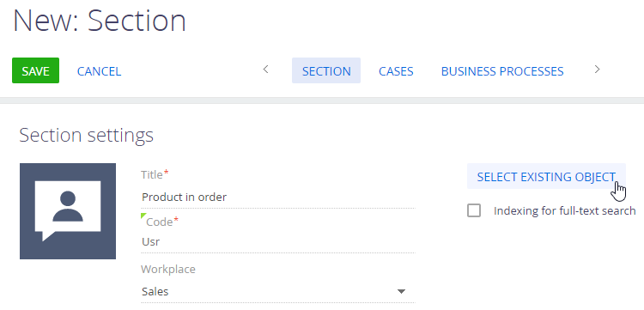The height and width of the screenshot is (310, 644).
Task: Cancel the new section creation
Action: pyautogui.click(x=99, y=71)
